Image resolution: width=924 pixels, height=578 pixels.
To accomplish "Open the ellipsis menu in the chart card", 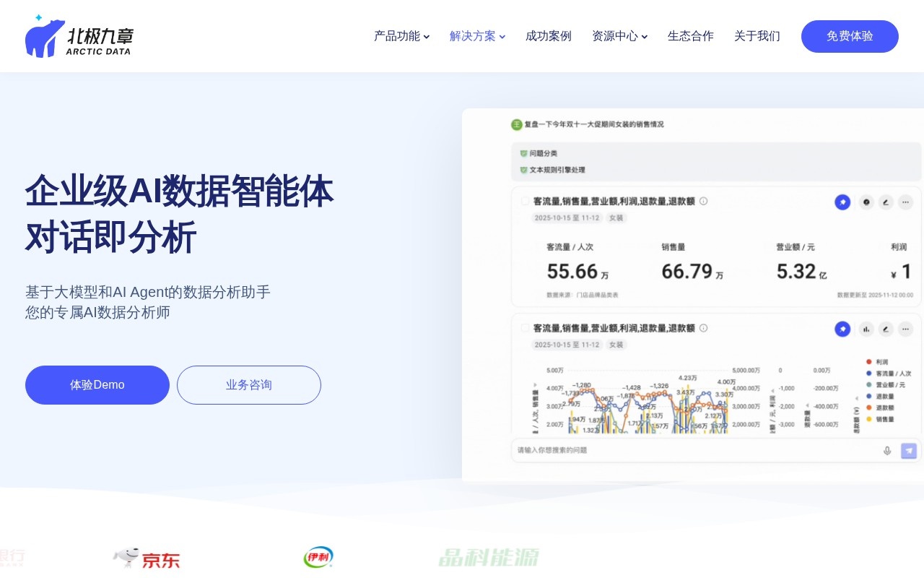I will 905,329.
